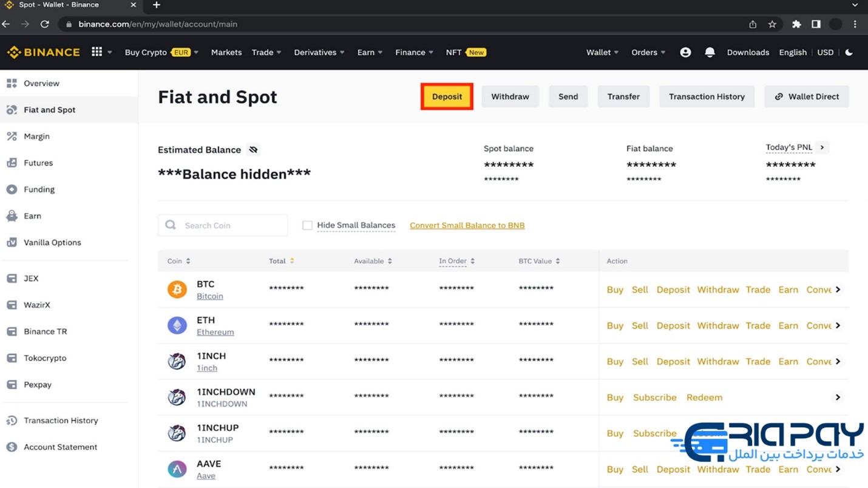Click the Transfer button
868x488 pixels.
(623, 97)
